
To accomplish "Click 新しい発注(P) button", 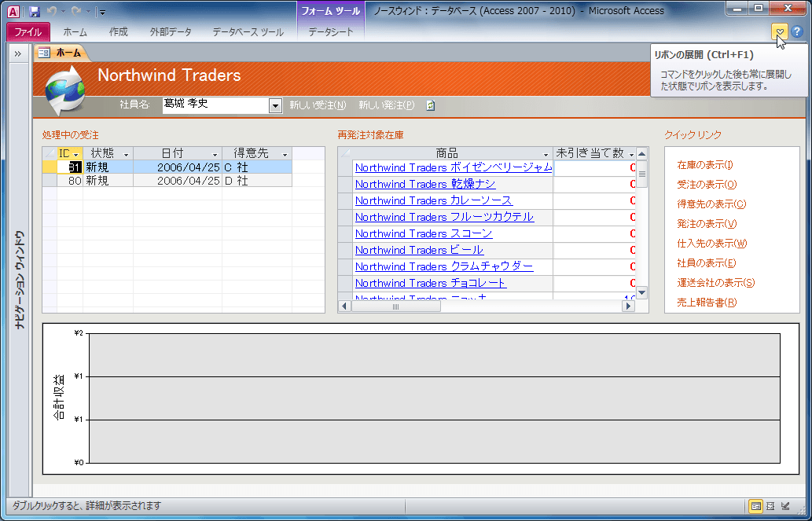I will point(386,105).
